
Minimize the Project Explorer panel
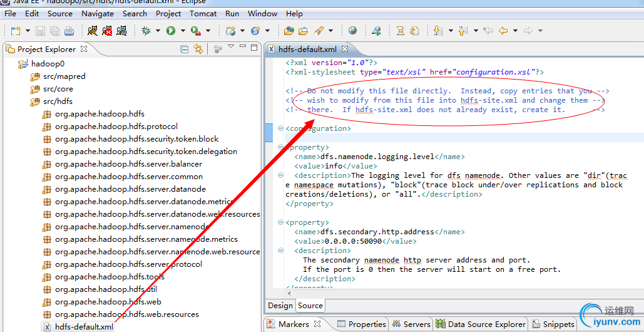(243, 48)
